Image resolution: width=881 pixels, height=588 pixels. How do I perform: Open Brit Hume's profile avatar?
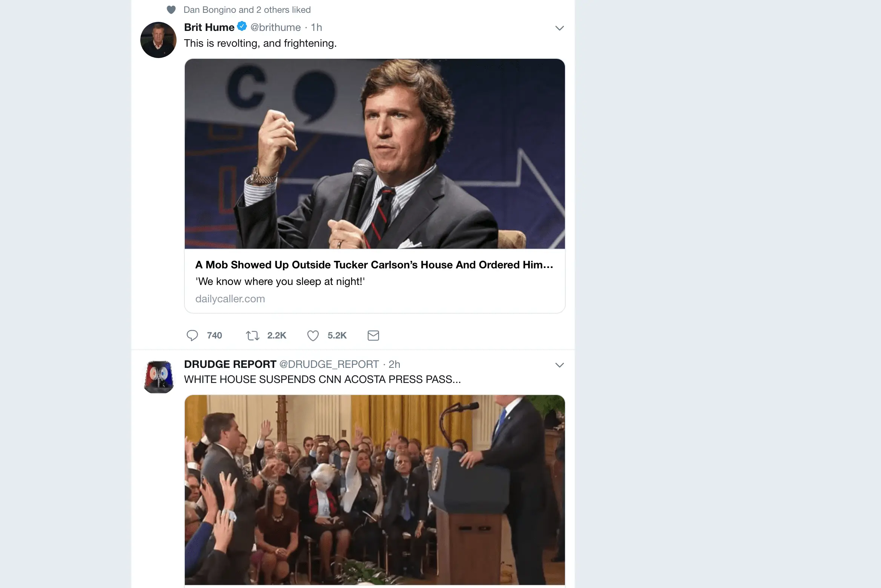coord(158,40)
